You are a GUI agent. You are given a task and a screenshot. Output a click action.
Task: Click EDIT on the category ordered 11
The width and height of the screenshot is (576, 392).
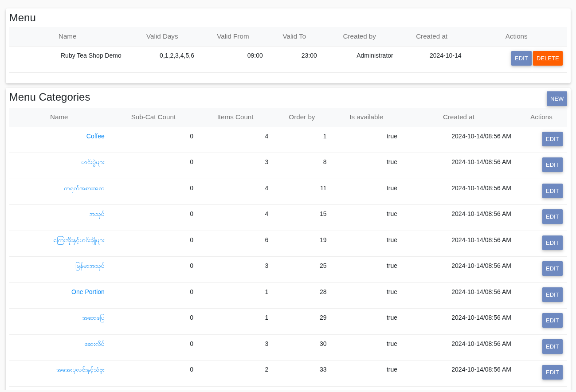coord(552,191)
